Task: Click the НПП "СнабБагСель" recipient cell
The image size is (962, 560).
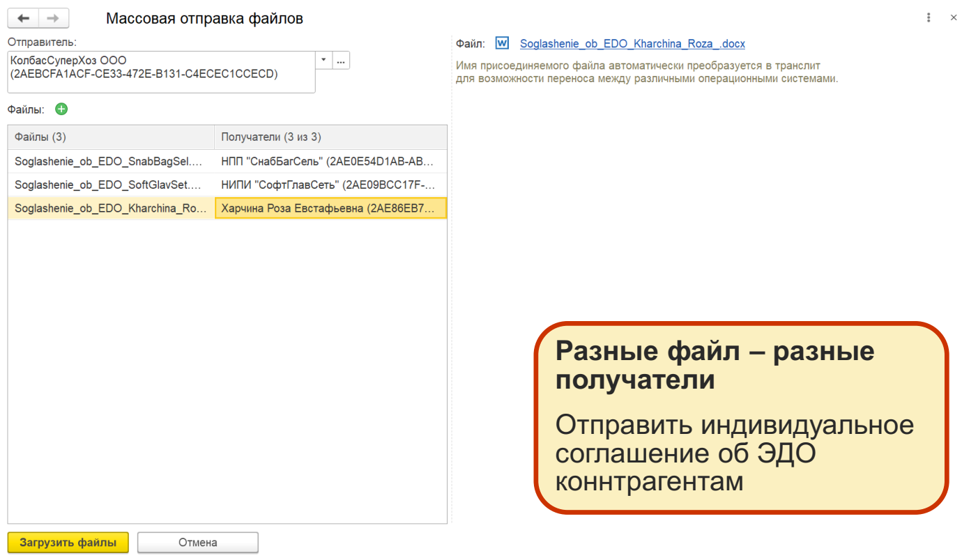Action: click(x=330, y=162)
